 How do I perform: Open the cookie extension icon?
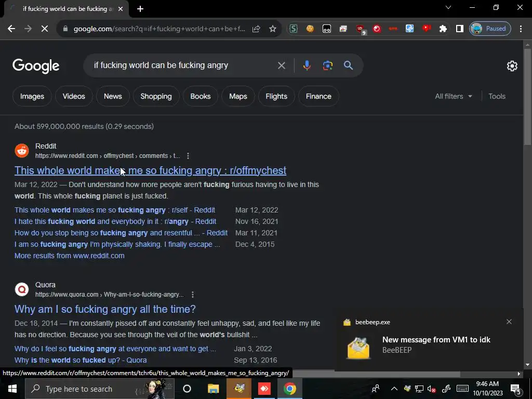click(310, 29)
